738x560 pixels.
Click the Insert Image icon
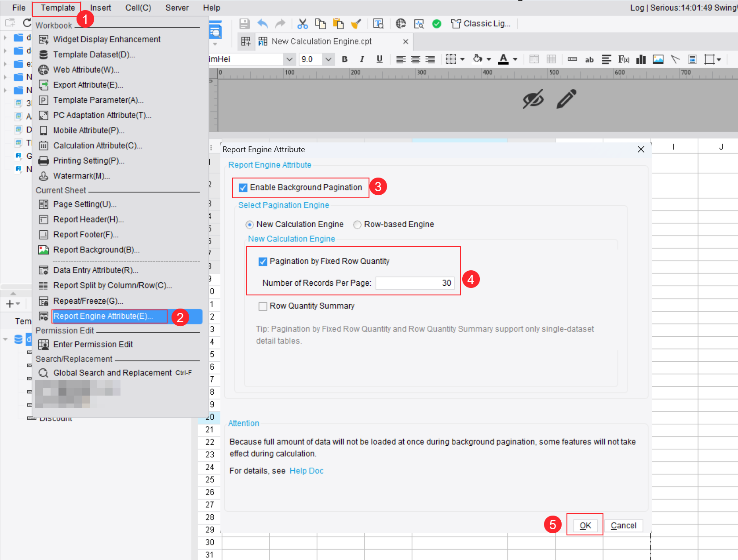click(658, 59)
